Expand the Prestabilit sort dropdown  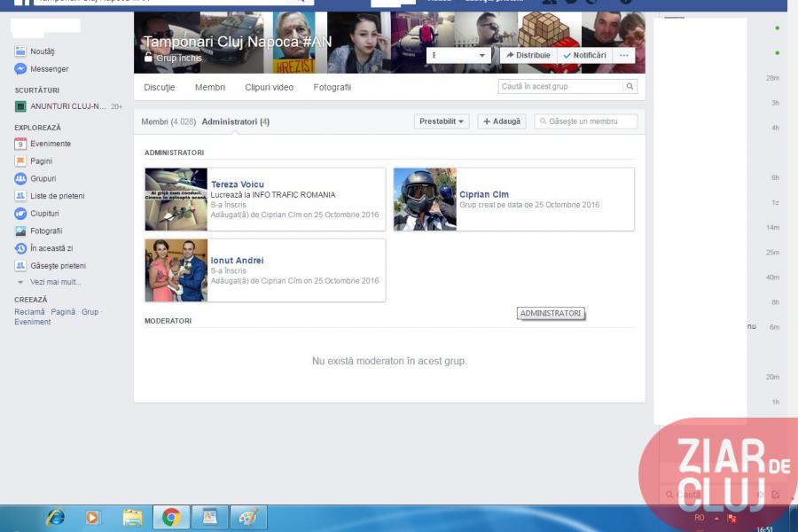click(x=442, y=121)
